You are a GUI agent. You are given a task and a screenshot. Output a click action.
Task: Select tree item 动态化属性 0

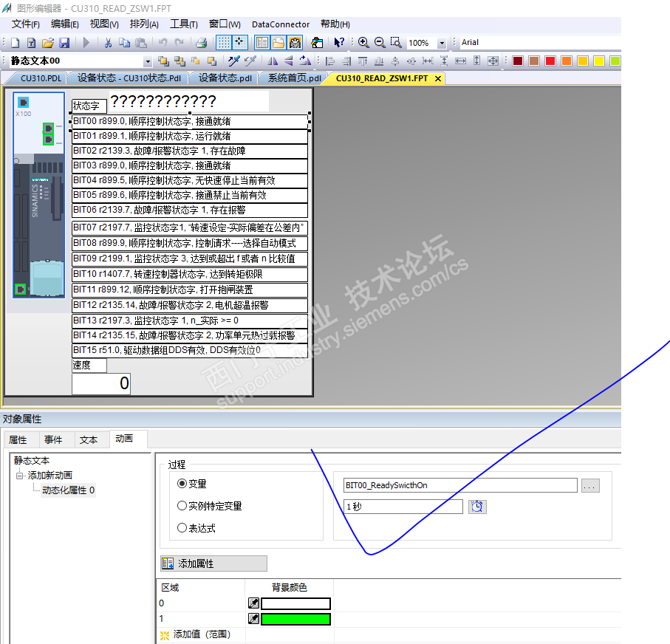(69, 490)
